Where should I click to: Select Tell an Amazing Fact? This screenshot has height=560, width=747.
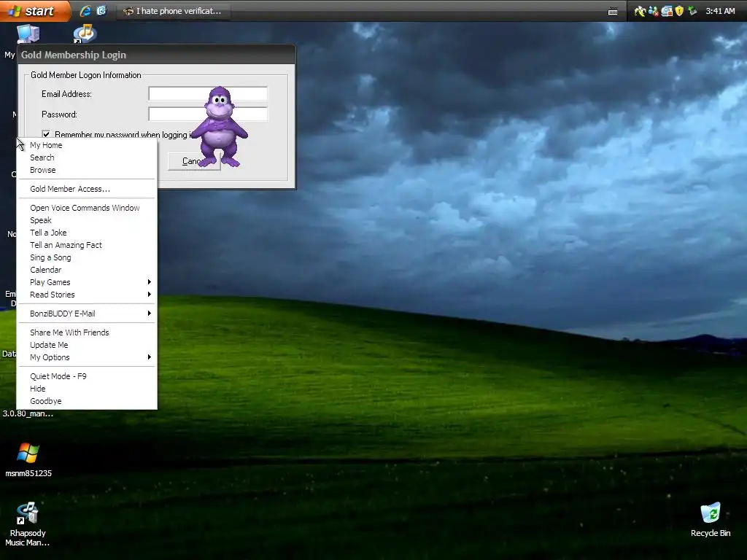pyautogui.click(x=87, y=245)
